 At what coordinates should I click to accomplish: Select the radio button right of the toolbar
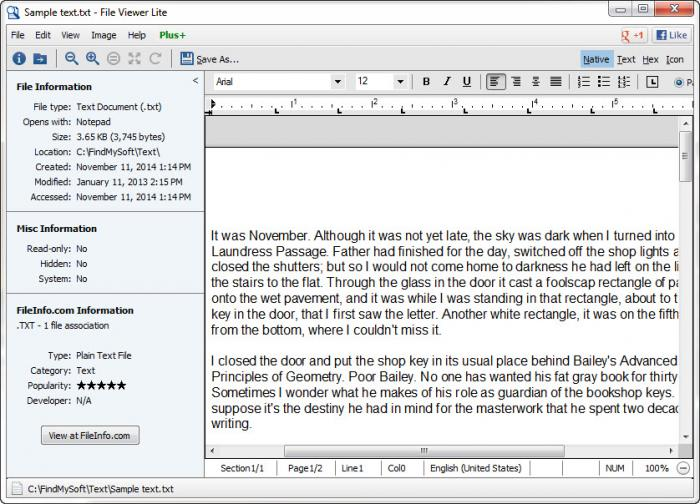(x=679, y=82)
